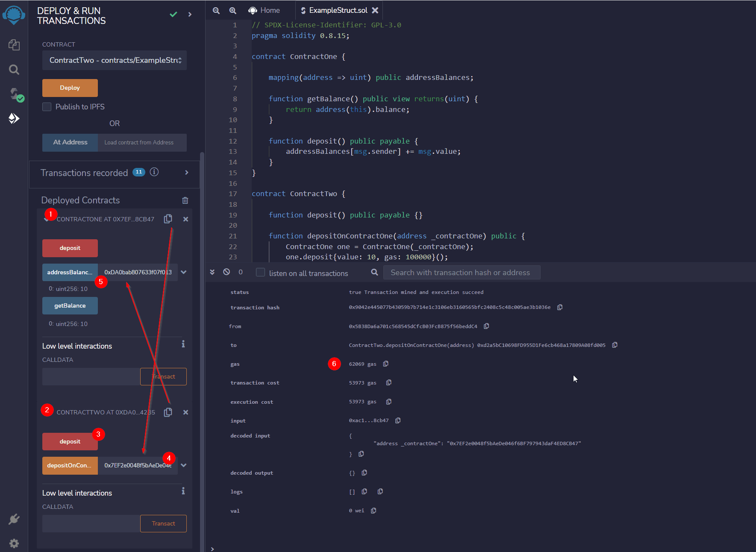Open the contract selection dropdown

click(x=115, y=60)
